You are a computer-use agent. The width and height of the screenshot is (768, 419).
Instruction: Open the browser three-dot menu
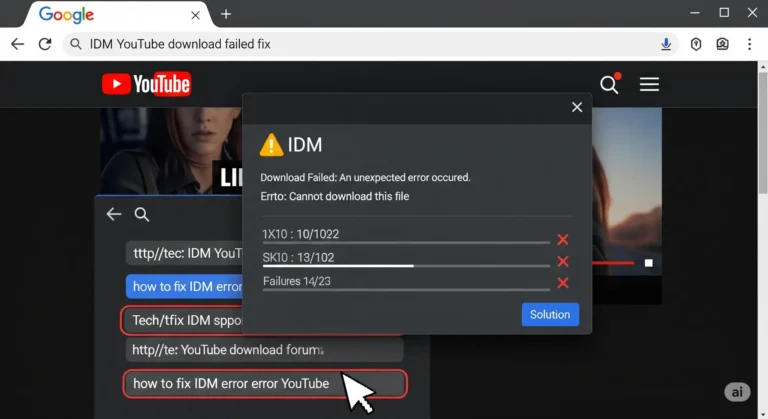[749, 44]
